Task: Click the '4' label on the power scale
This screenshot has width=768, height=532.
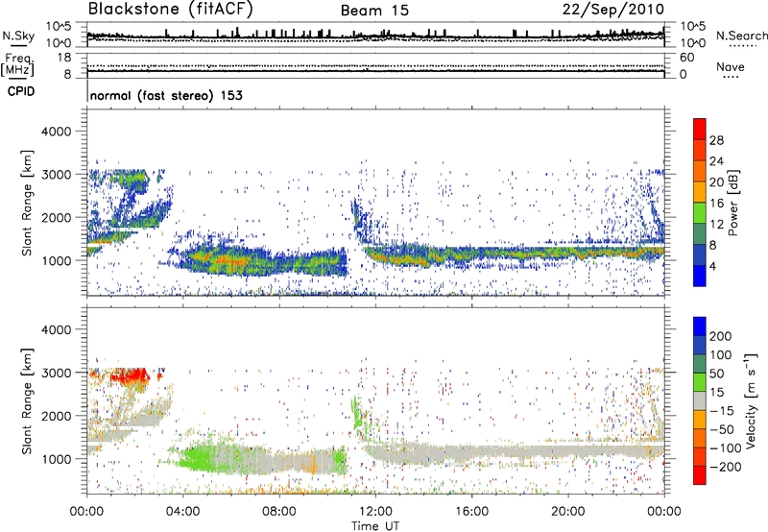Action: [712, 266]
